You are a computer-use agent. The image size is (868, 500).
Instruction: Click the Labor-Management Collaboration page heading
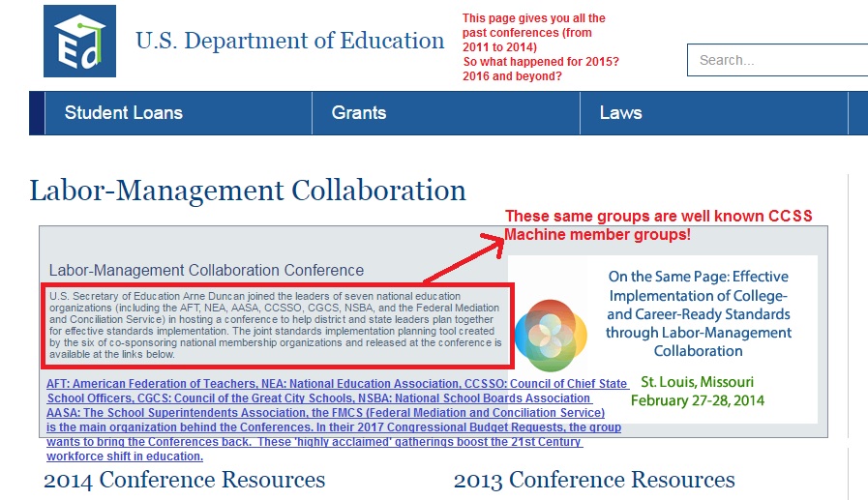[248, 191]
